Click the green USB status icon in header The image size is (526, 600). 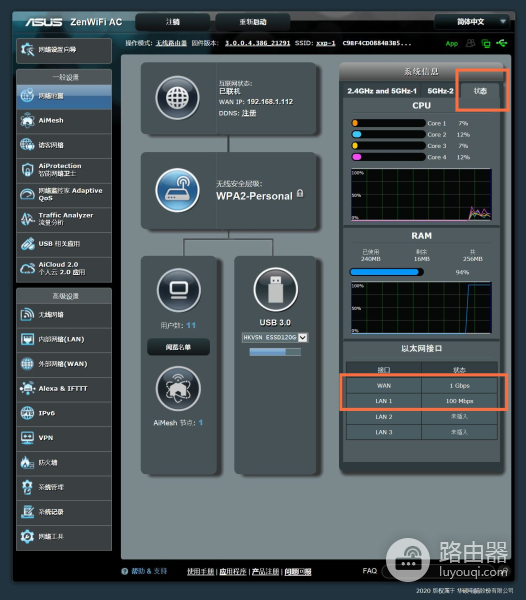click(x=502, y=43)
